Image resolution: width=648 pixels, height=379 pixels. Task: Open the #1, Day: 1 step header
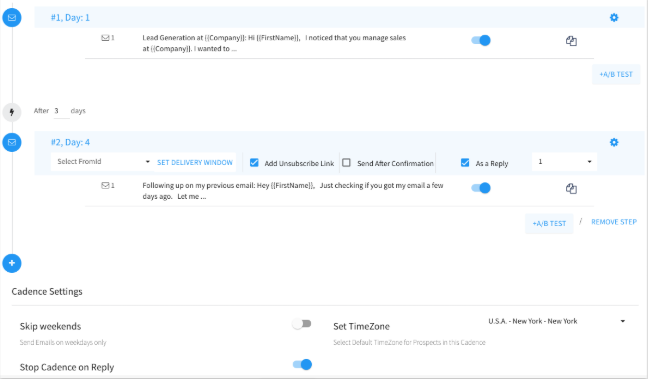[x=339, y=17]
